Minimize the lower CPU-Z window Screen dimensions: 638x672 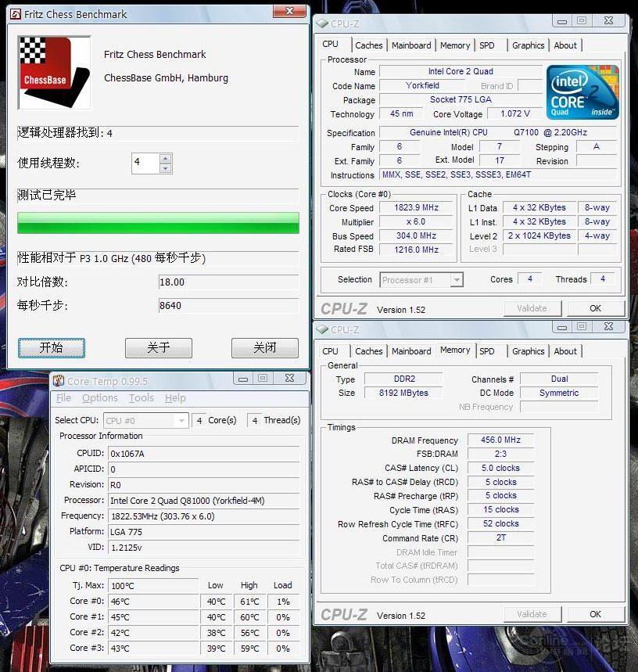coord(562,326)
